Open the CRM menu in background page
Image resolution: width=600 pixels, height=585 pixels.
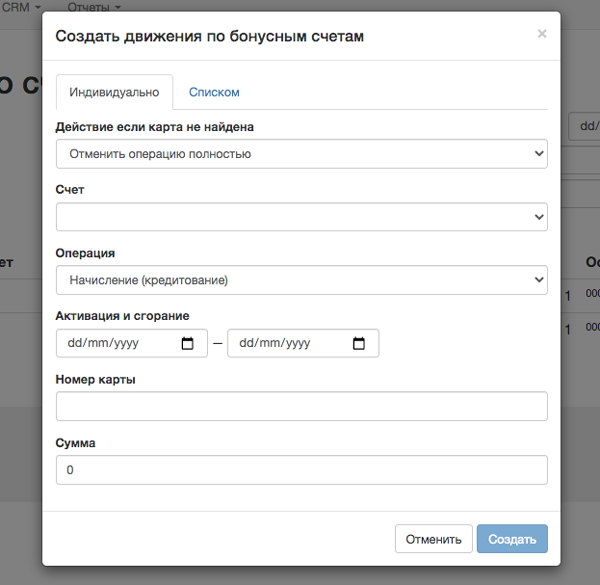21,7
